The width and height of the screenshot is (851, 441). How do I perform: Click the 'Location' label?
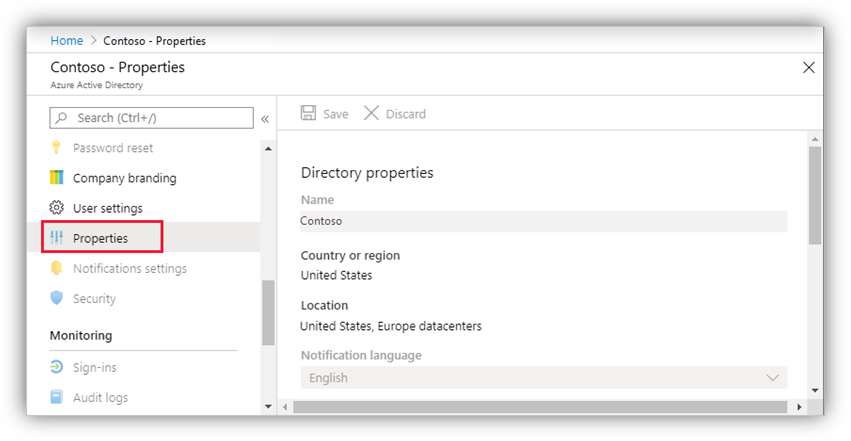[325, 305]
